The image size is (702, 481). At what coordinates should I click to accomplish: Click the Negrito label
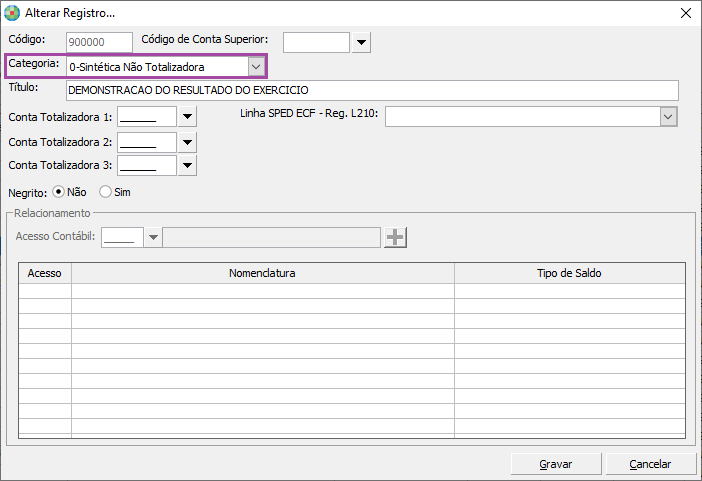tap(27, 193)
